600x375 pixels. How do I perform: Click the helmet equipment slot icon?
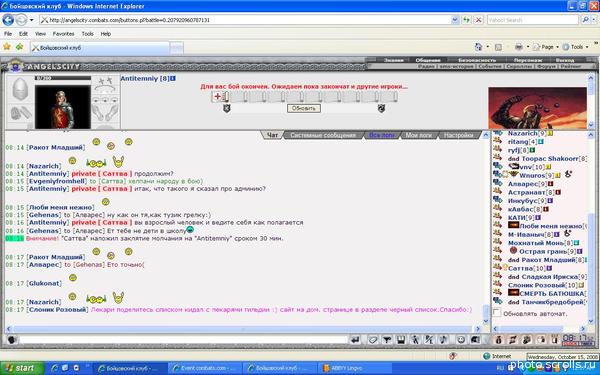[20, 89]
